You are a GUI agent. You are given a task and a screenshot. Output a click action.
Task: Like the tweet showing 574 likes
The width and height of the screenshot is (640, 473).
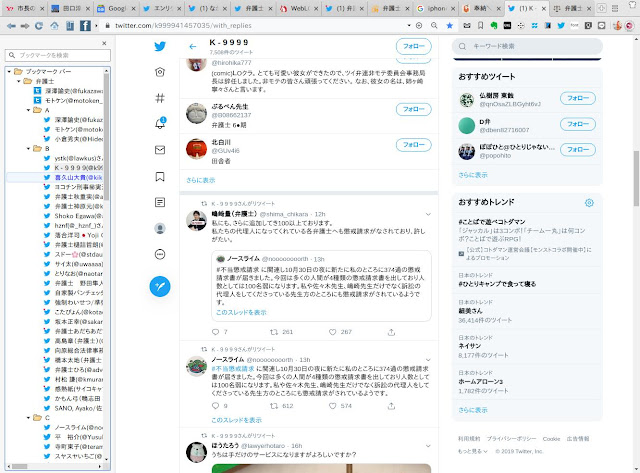[333, 406]
